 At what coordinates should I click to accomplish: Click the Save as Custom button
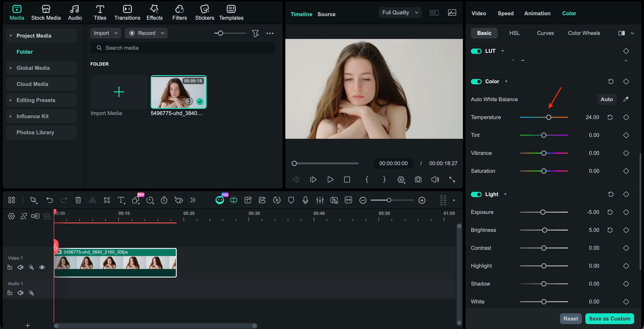(609, 318)
